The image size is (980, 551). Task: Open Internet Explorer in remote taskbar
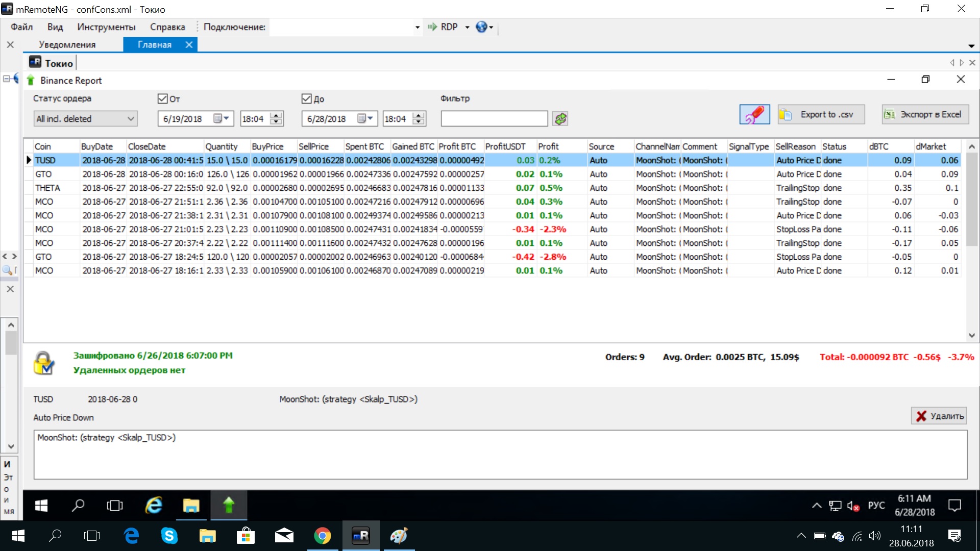154,505
